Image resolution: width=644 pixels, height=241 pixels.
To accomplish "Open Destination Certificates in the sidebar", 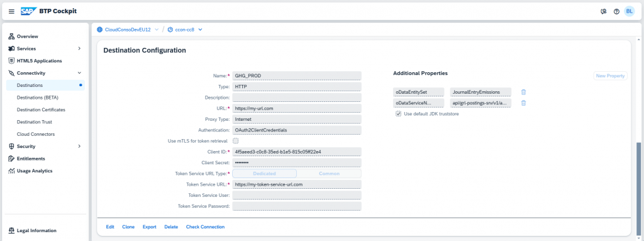I will [x=41, y=110].
